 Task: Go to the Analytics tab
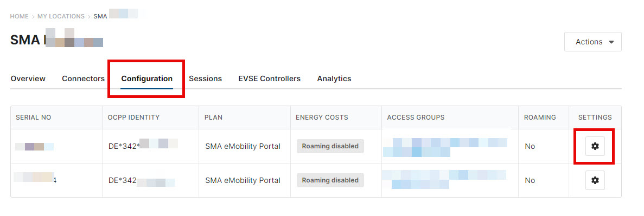coord(334,78)
